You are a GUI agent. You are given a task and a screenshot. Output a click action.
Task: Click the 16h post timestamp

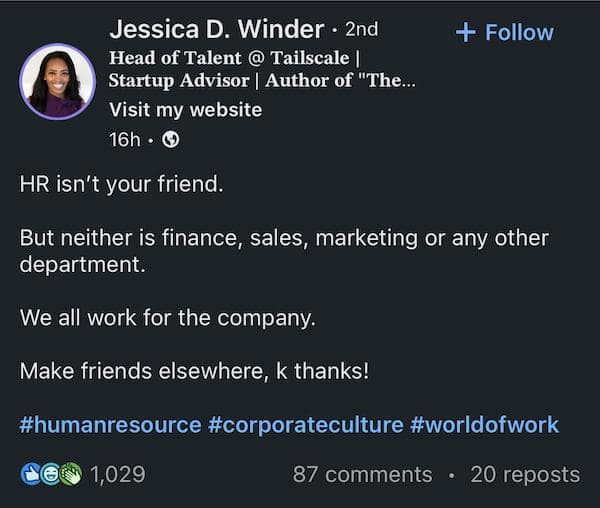click(x=125, y=140)
